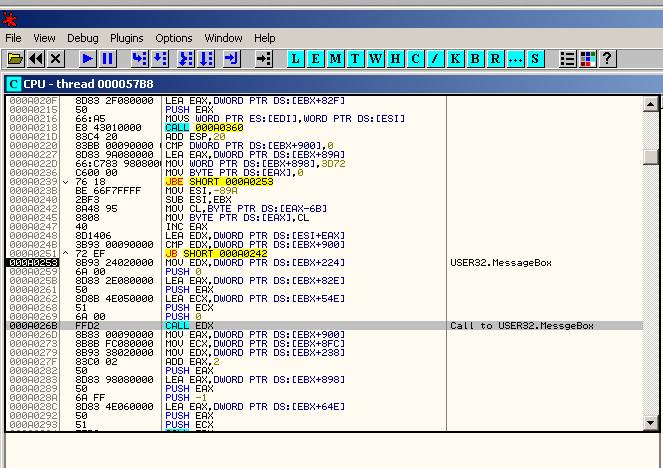Pause execution with the Pause icon
The width and height of the screenshot is (663, 468).
click(108, 60)
